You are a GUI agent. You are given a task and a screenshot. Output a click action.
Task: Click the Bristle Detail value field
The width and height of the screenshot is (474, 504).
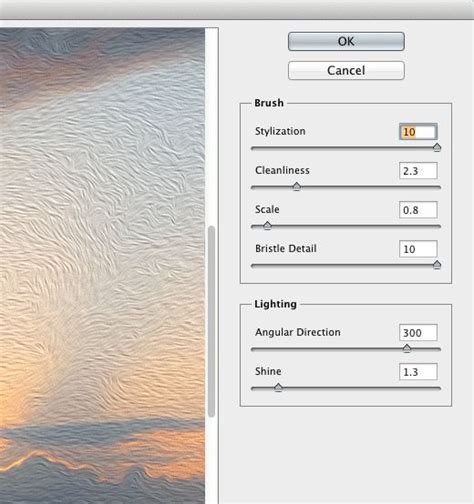(x=418, y=249)
